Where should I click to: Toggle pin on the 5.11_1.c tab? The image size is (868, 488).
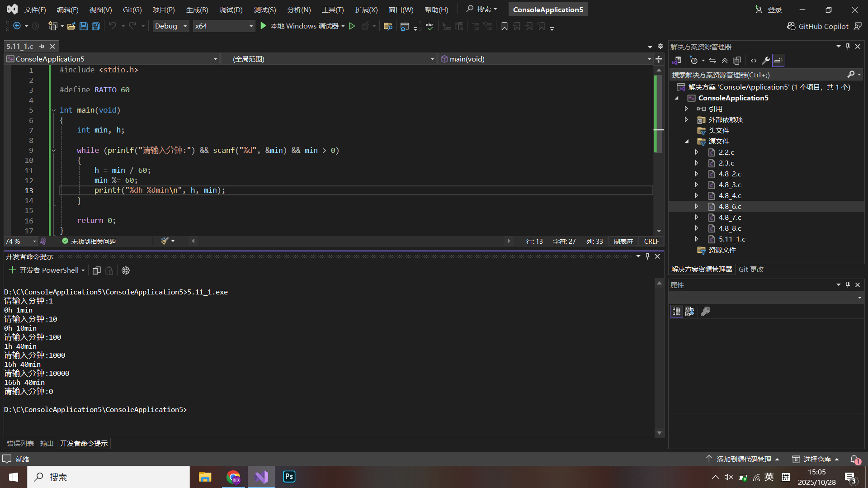click(42, 47)
